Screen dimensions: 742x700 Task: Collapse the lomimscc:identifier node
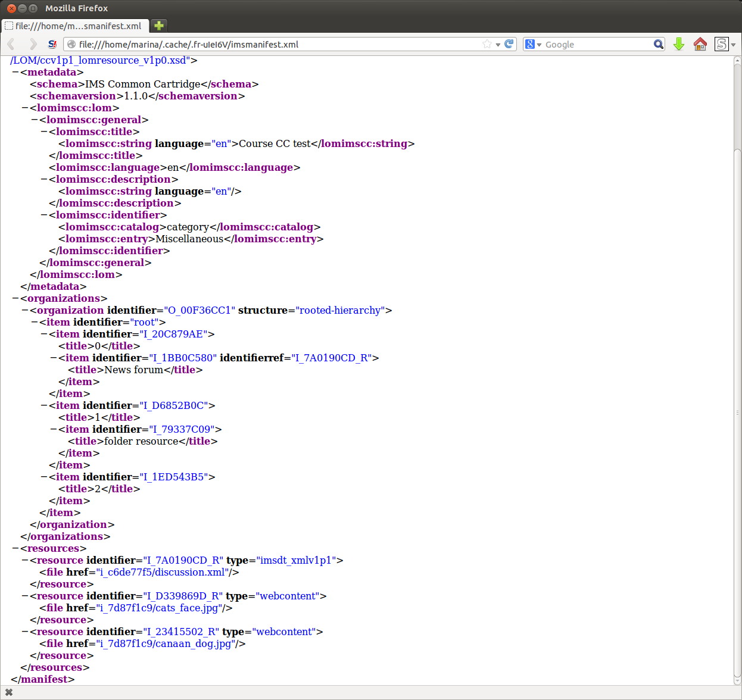tap(44, 215)
